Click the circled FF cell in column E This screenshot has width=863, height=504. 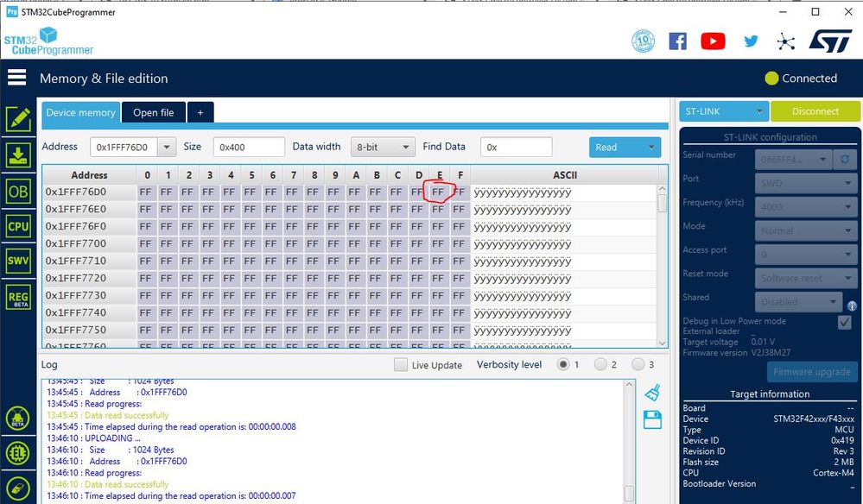point(438,192)
